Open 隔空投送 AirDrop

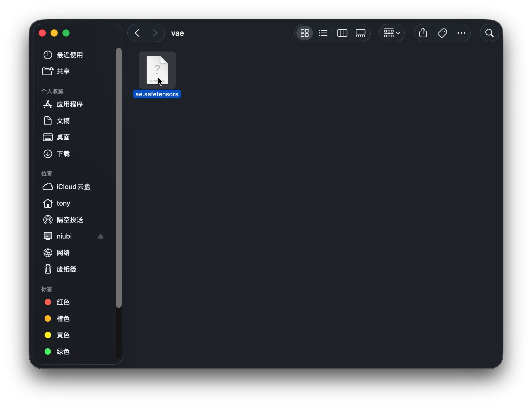[70, 220]
